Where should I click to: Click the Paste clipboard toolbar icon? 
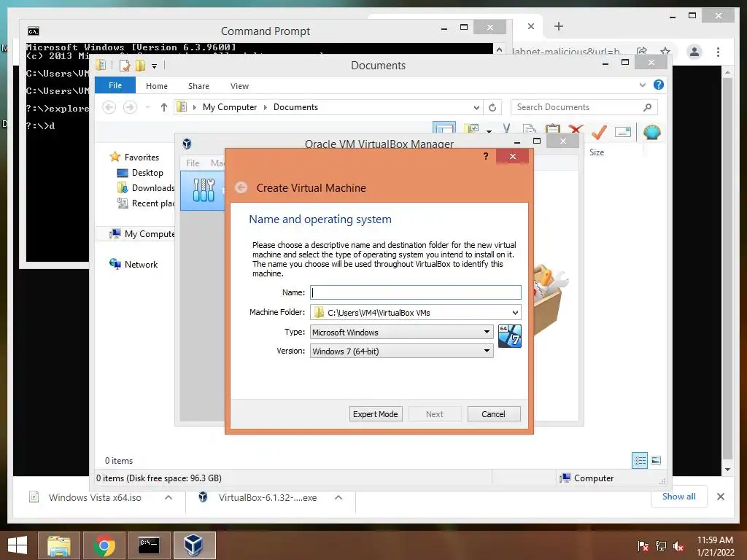coord(553,131)
